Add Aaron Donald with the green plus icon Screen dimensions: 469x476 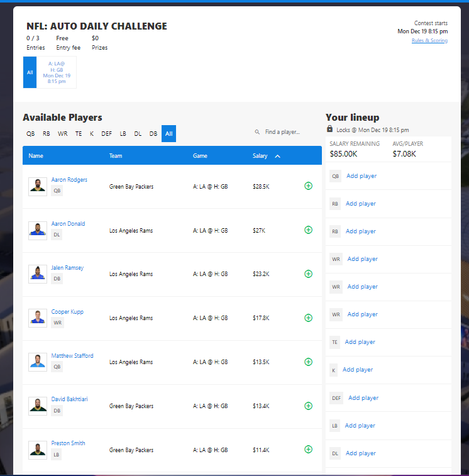pos(308,230)
